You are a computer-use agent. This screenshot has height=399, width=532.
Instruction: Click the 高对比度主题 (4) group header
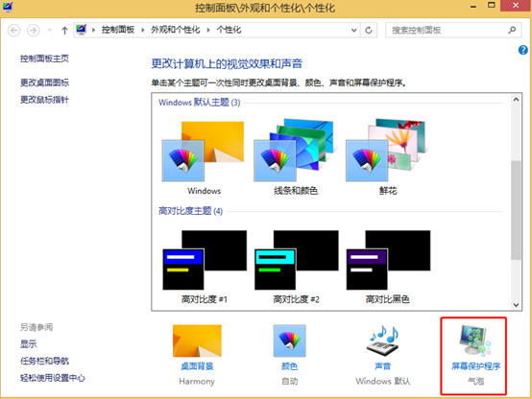191,211
